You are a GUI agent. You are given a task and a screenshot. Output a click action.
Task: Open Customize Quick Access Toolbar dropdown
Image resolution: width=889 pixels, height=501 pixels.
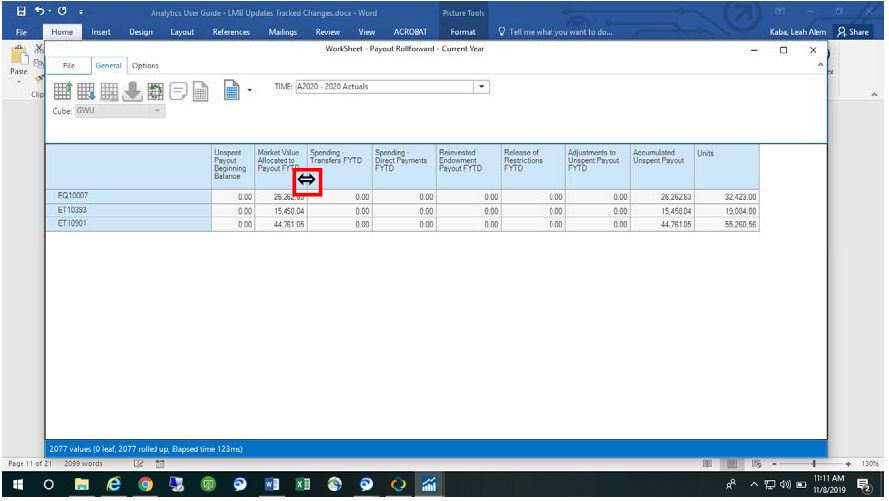click(81, 11)
